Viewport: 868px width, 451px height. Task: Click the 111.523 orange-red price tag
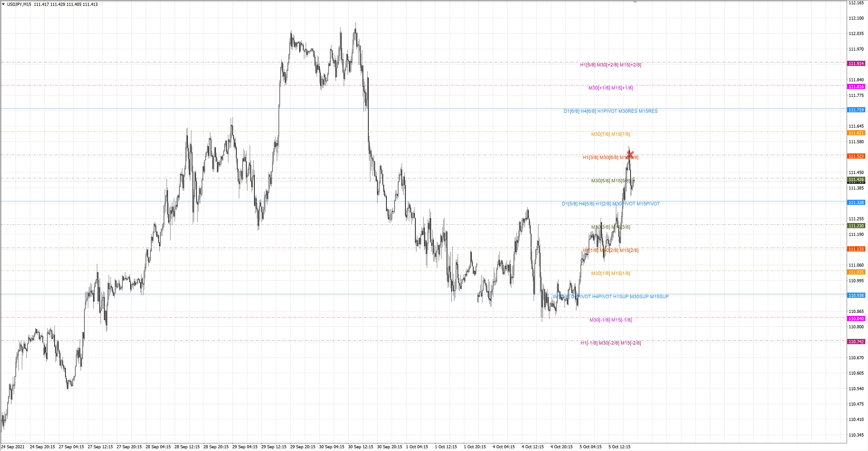click(856, 156)
